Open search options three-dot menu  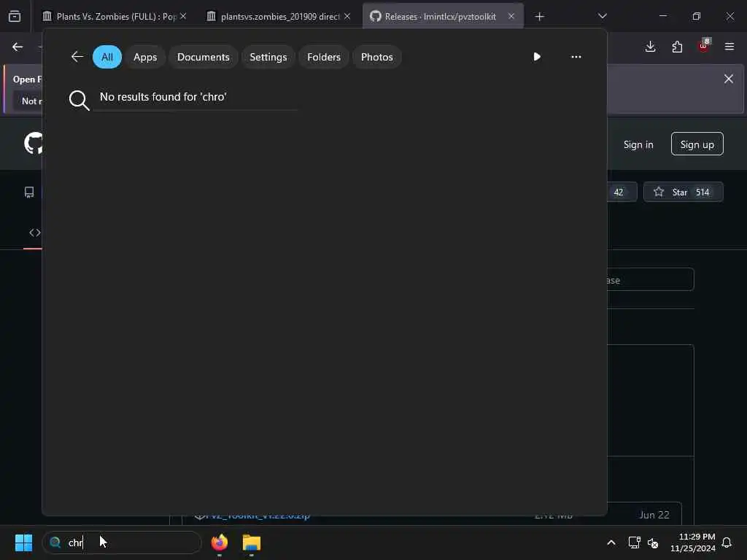[576, 57]
